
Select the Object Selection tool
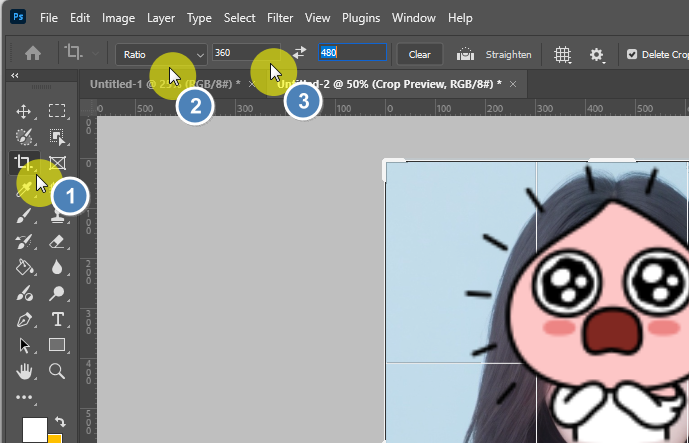57,137
